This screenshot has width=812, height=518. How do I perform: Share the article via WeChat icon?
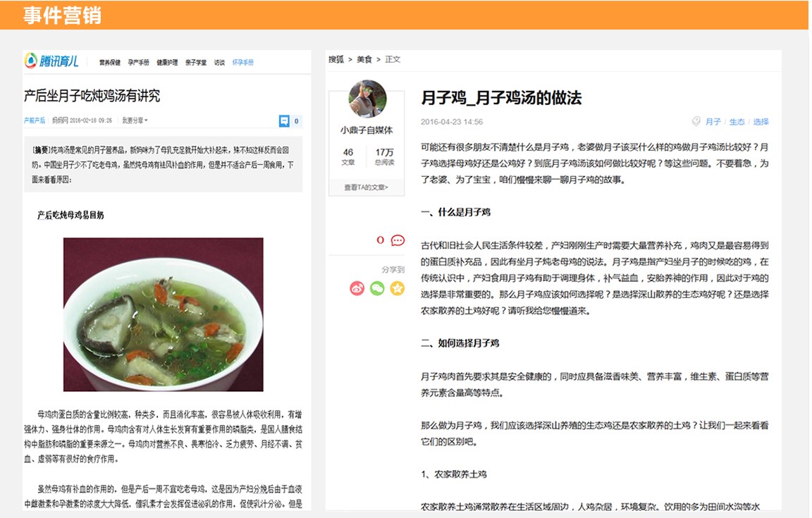click(377, 288)
